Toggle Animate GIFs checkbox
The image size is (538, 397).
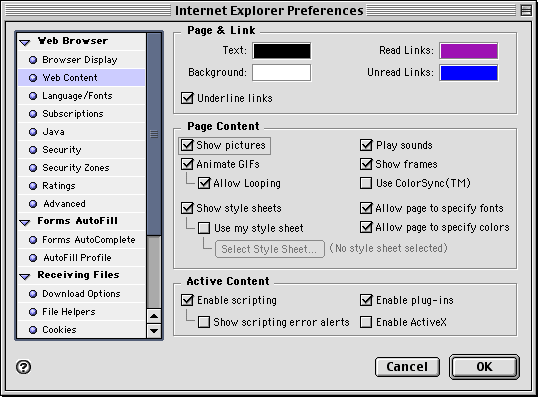pos(187,164)
